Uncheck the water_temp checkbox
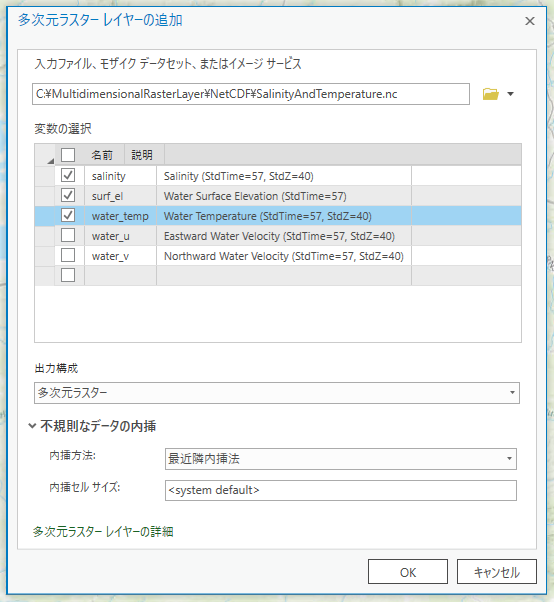This screenshot has height=602, width=554. pyautogui.click(x=68, y=215)
